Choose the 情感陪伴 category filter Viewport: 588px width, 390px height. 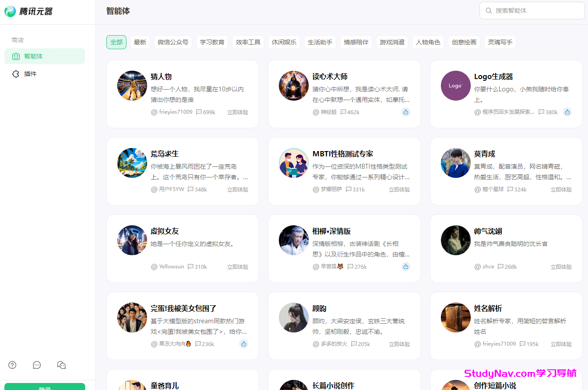coord(356,42)
